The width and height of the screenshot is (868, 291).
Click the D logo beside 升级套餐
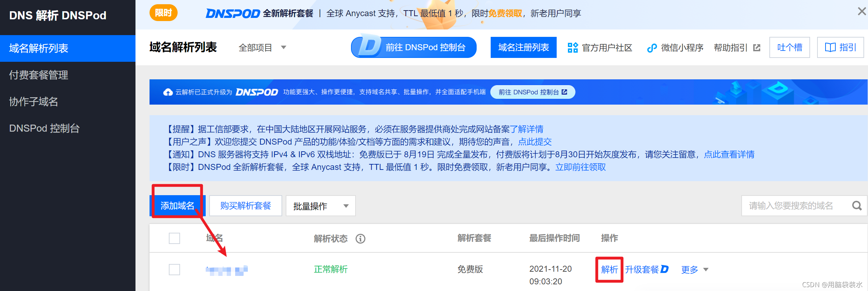coord(664,269)
